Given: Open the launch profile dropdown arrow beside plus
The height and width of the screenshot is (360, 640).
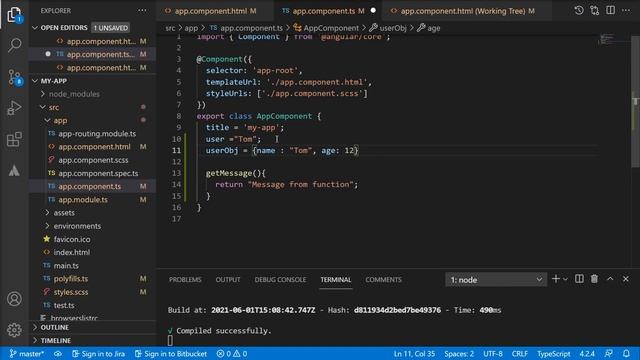Looking at the screenshot, I should (x=565, y=280).
